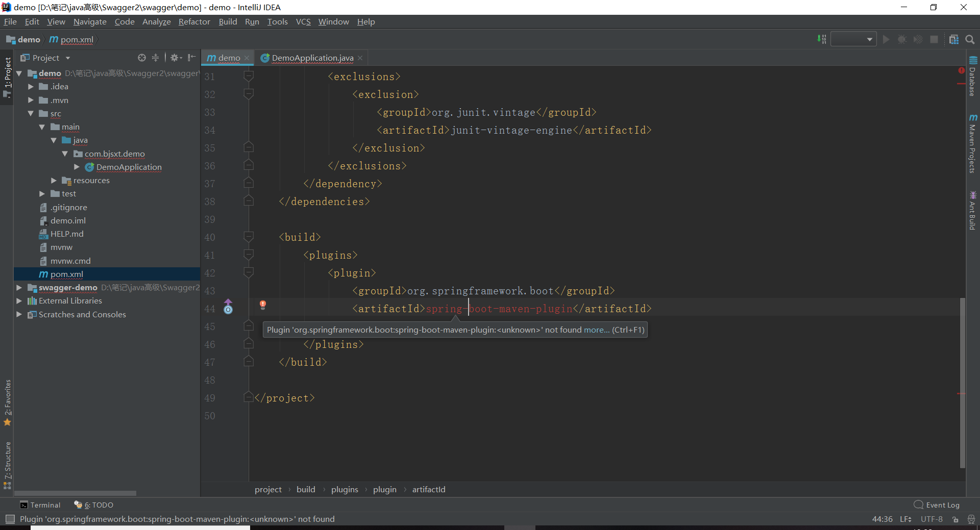
Task: Change the UTF-8 file encoding
Action: [x=932, y=519]
